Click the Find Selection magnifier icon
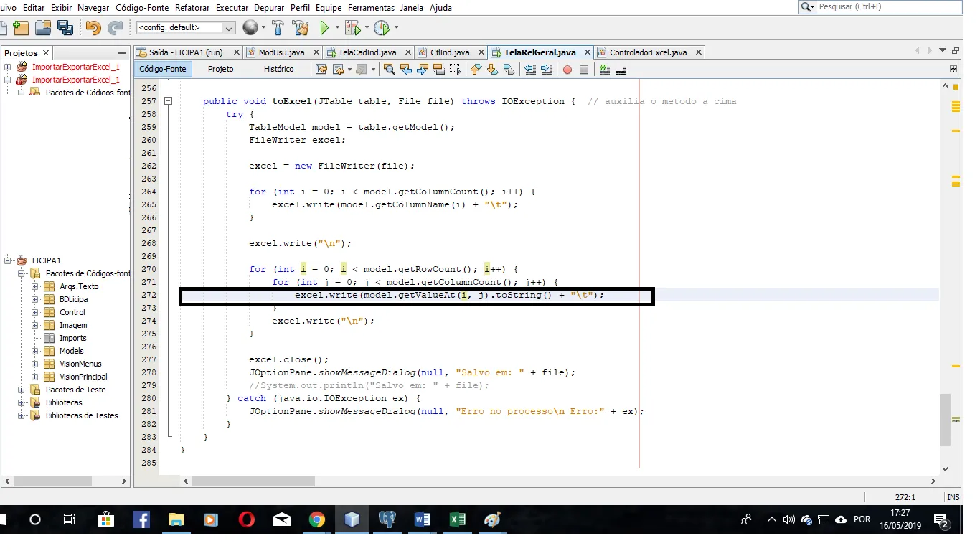The width and height of the screenshot is (980, 551). (x=389, y=70)
